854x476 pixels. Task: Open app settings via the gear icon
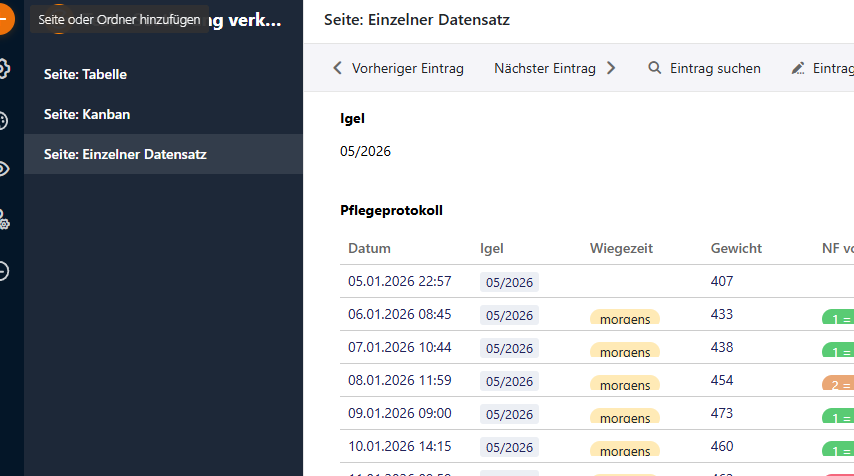4,69
